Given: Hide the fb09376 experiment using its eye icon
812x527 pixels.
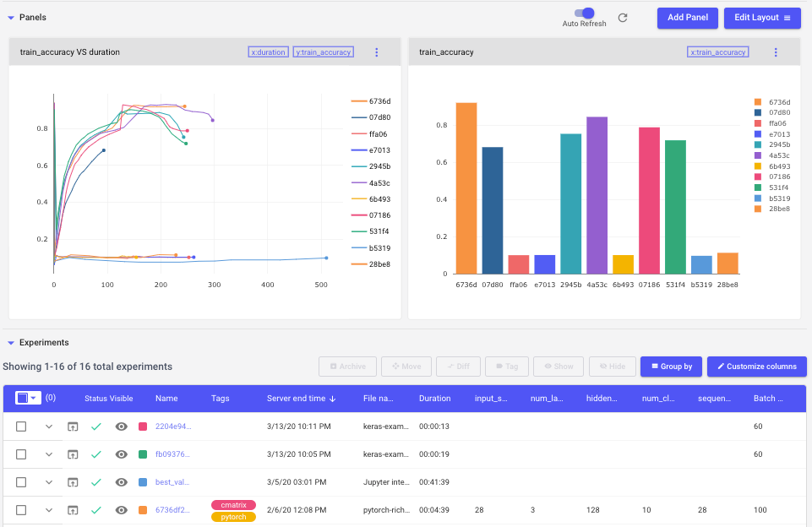Looking at the screenshot, I should coord(122,454).
